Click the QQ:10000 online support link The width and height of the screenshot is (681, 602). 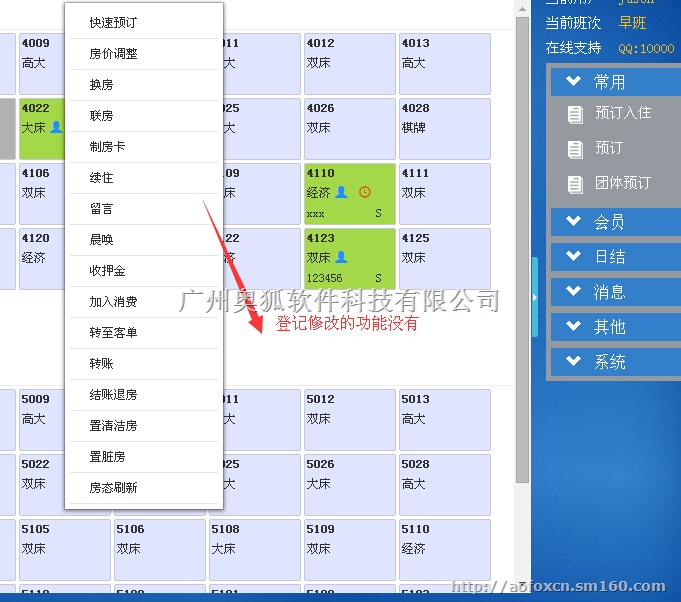pyautogui.click(x=646, y=49)
